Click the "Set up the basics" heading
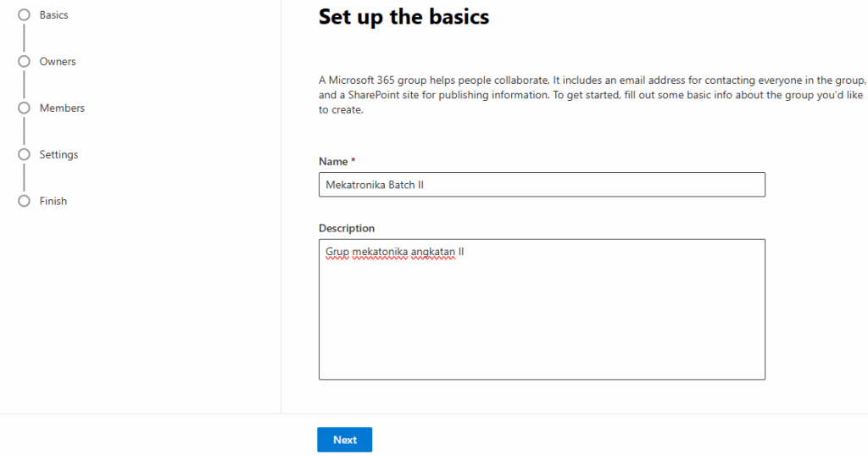Image resolution: width=868 pixels, height=456 pixels. pos(403,16)
